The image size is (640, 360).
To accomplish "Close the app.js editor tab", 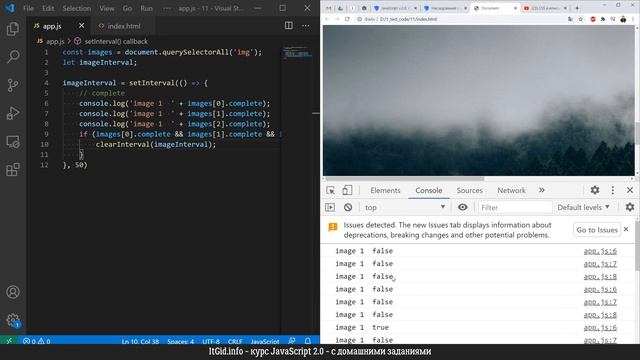I will click(81, 25).
